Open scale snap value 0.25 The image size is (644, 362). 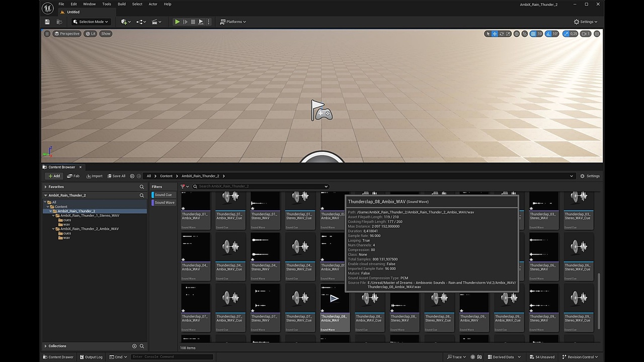click(574, 34)
